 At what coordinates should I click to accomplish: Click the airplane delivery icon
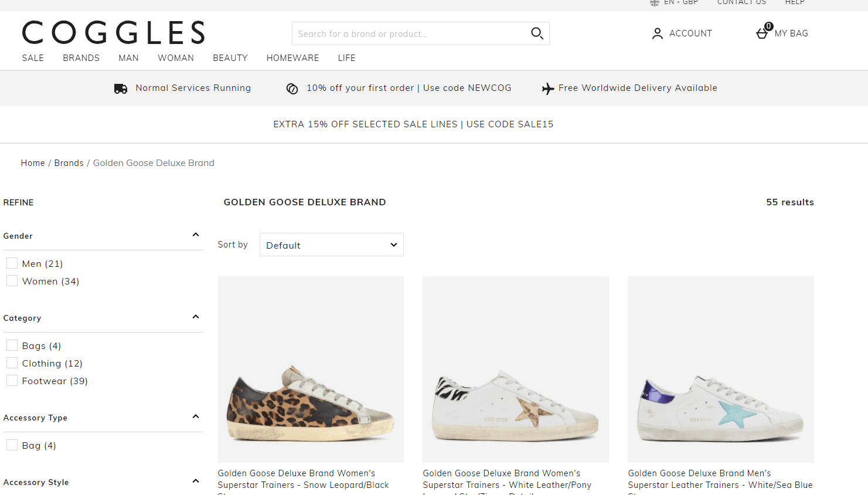tap(548, 89)
